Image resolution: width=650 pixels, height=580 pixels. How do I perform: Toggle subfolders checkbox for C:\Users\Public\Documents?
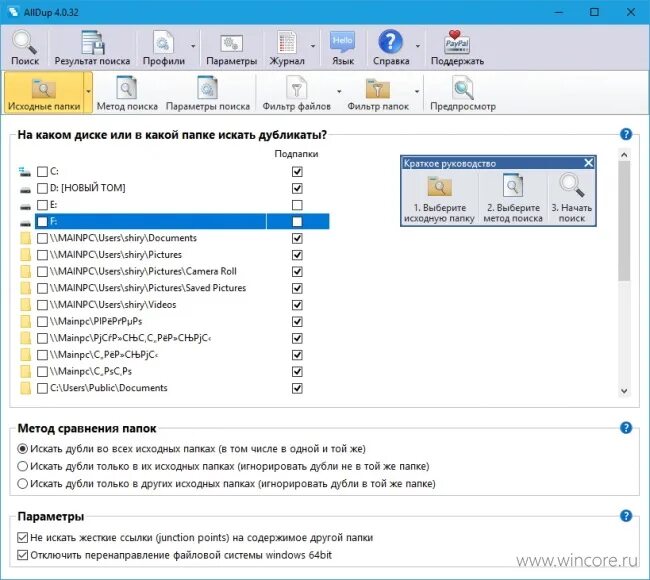click(x=297, y=388)
